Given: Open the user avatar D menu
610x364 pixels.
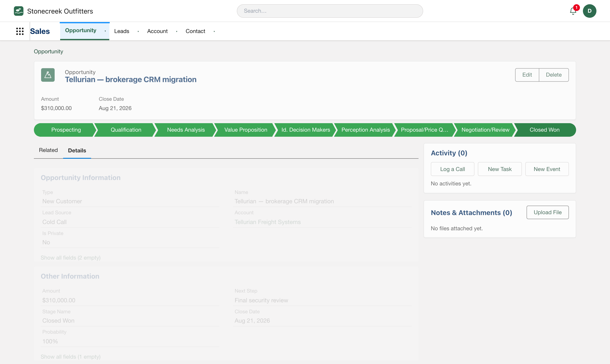Looking at the screenshot, I should [589, 11].
